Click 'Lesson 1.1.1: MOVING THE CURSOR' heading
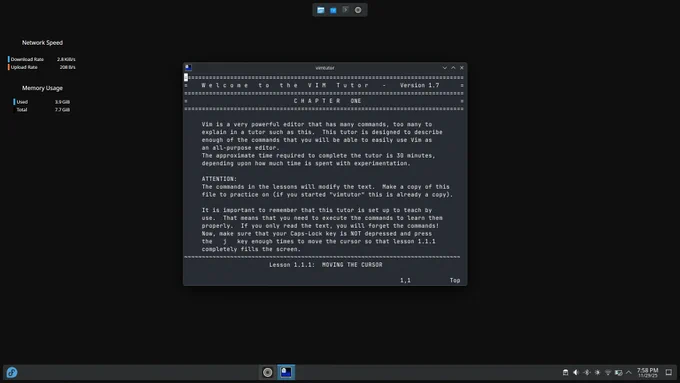Screen dimensions: 680x383 coord(326,265)
